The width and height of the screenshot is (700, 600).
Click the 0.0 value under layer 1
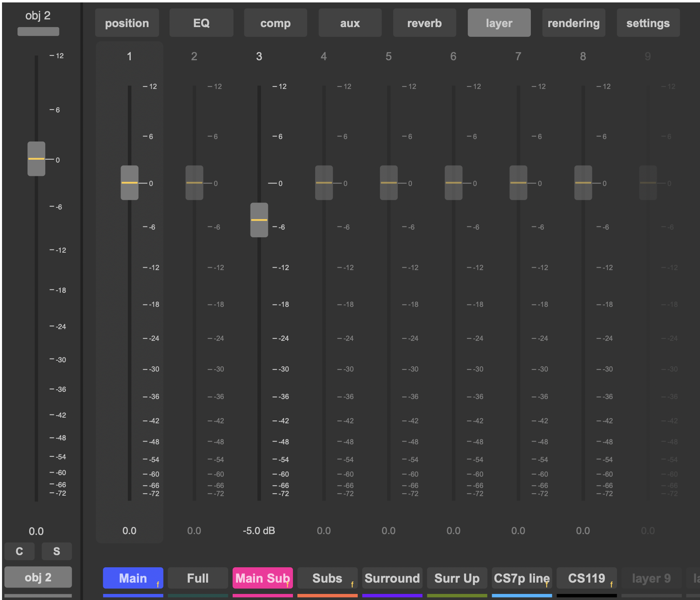pyautogui.click(x=129, y=531)
